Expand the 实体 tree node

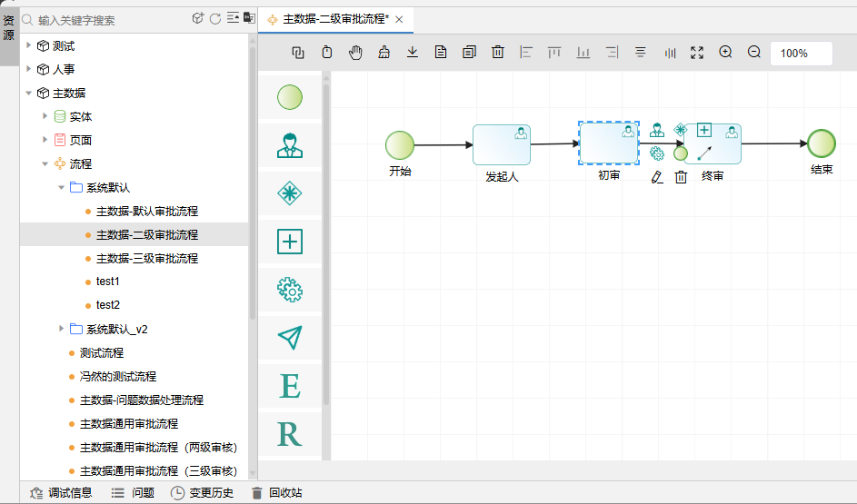pyautogui.click(x=45, y=116)
